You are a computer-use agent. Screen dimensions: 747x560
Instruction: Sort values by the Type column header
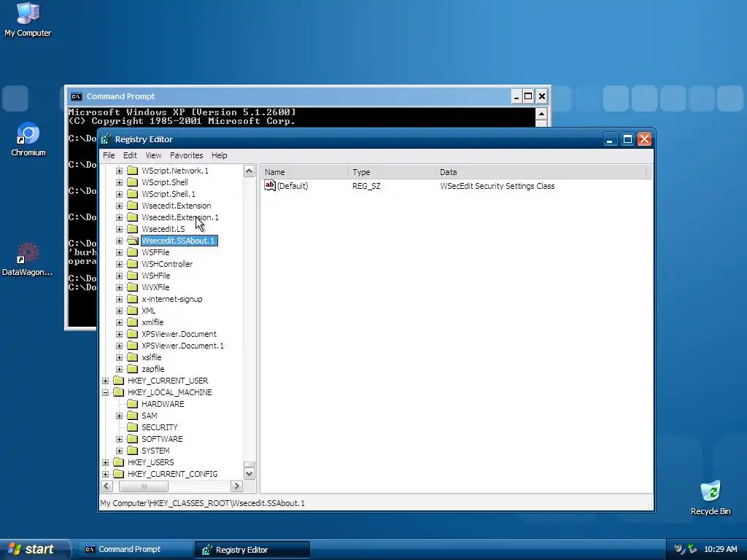[392, 172]
